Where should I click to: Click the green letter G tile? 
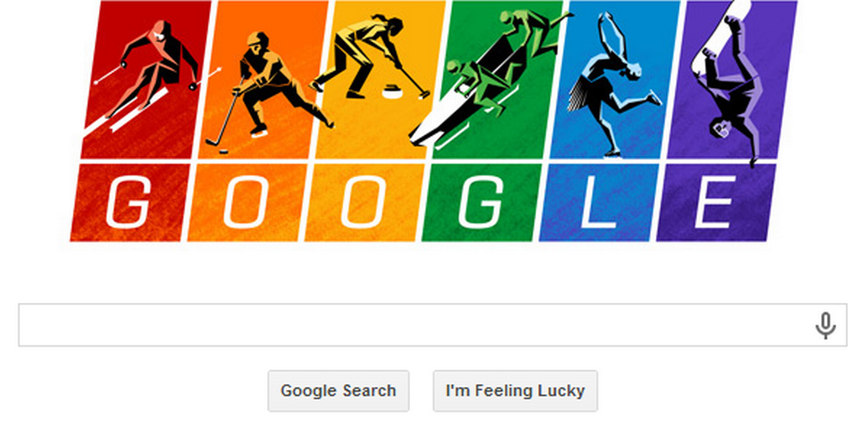[x=482, y=203]
